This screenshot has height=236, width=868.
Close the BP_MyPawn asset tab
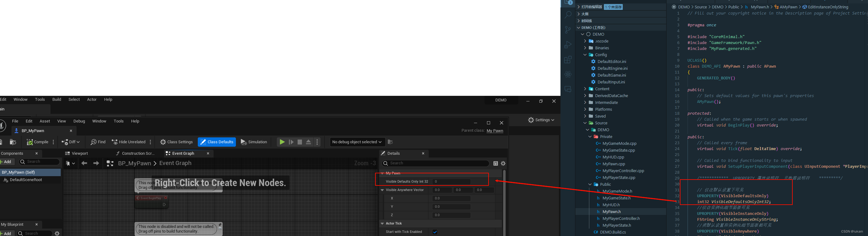coord(71,131)
